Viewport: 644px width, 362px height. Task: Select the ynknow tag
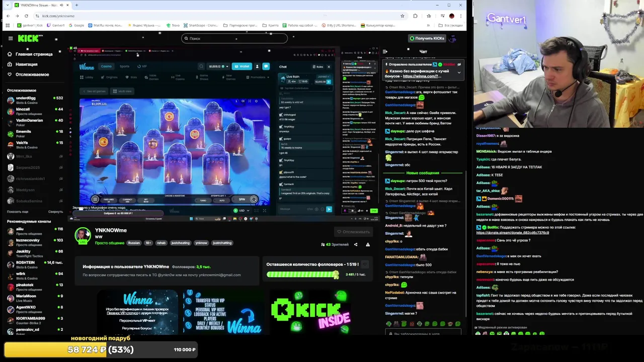point(201,243)
